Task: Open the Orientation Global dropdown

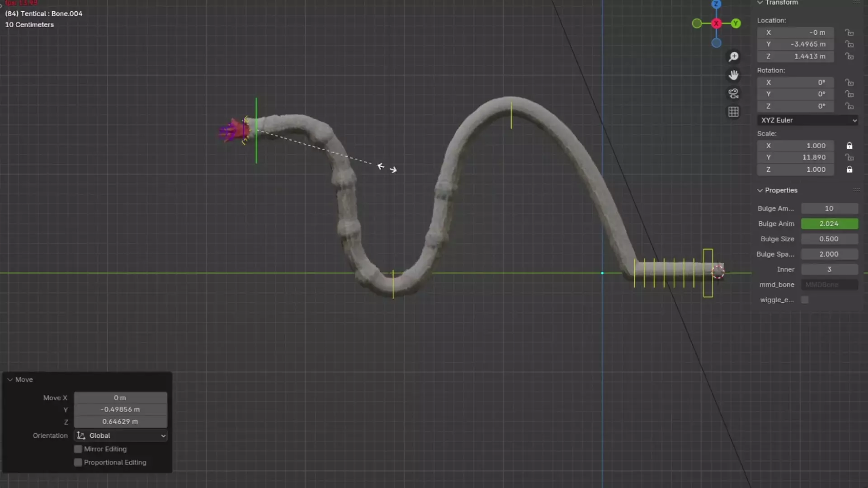Action: 121,436
